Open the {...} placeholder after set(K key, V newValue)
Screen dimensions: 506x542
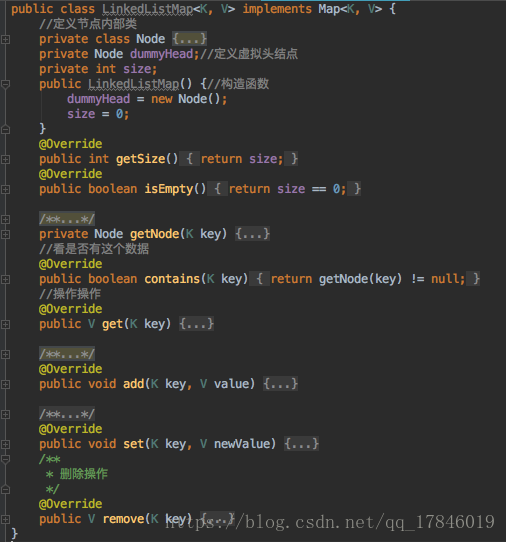tap(301, 444)
